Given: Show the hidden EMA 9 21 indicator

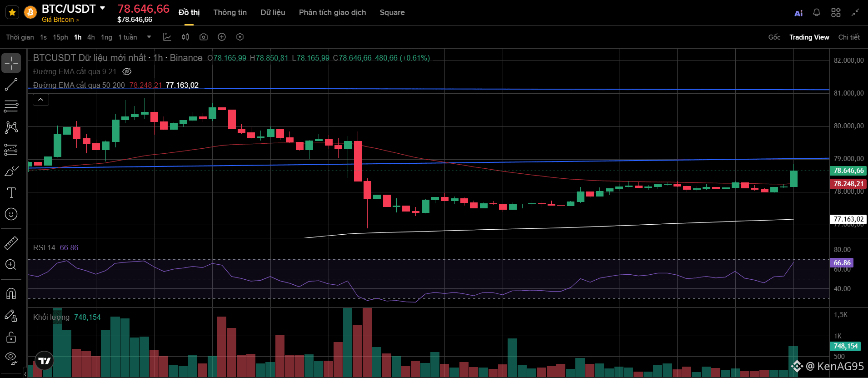Looking at the screenshot, I should pyautogui.click(x=127, y=71).
